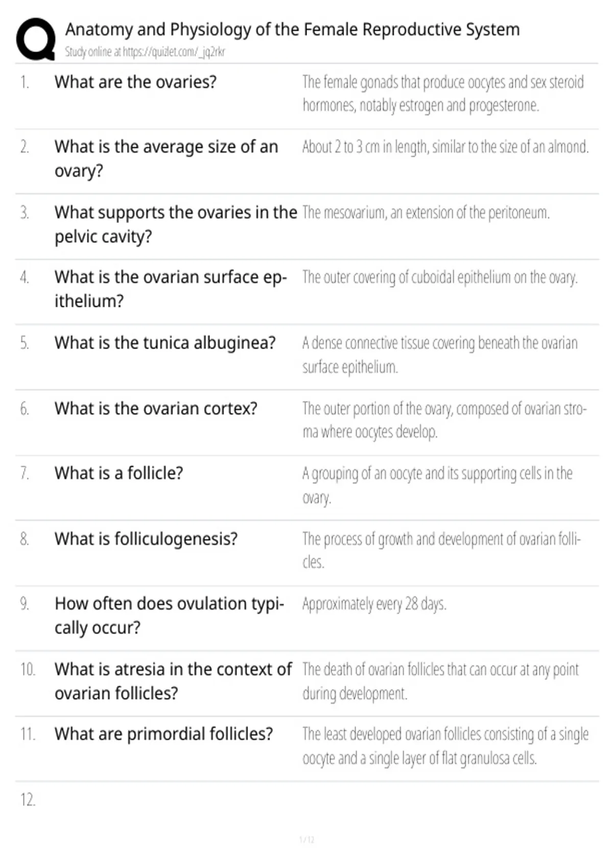Click the answer 'Approximately every 28 days'

[x=374, y=604]
